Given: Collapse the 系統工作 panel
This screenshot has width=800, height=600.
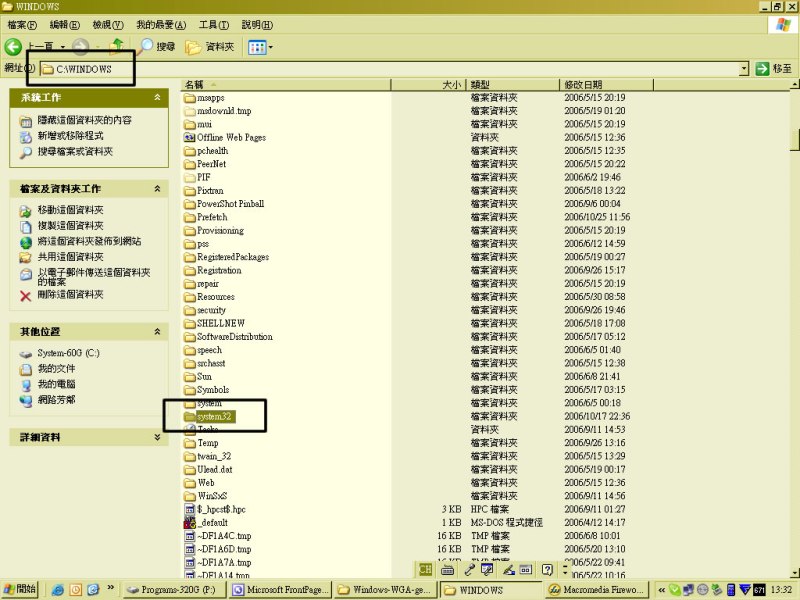Looking at the screenshot, I should pyautogui.click(x=157, y=97).
